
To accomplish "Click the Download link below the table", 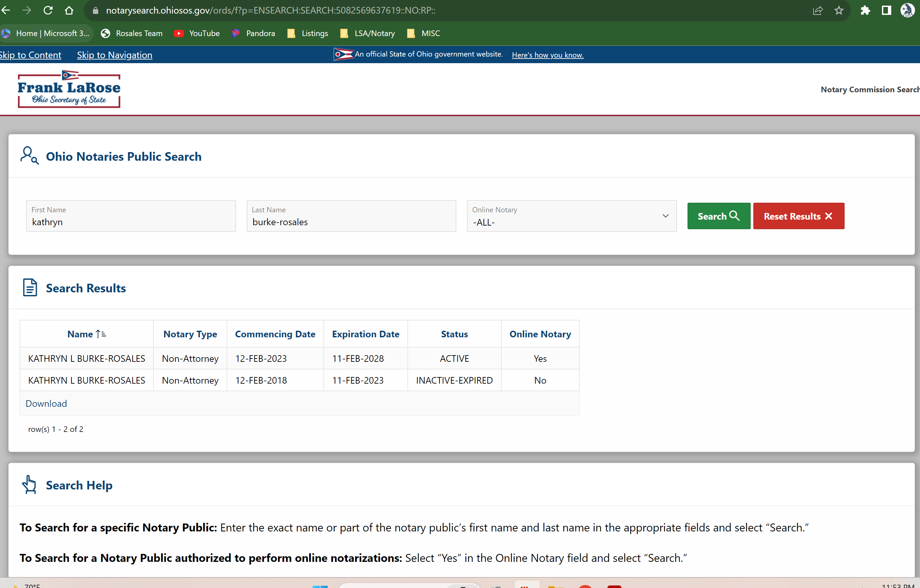I will [46, 403].
